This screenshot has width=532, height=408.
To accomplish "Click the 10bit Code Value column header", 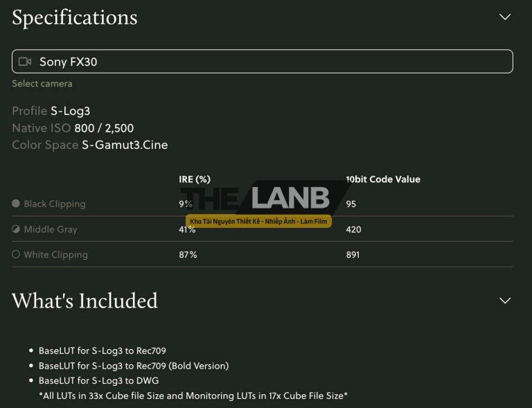I will tap(383, 179).
